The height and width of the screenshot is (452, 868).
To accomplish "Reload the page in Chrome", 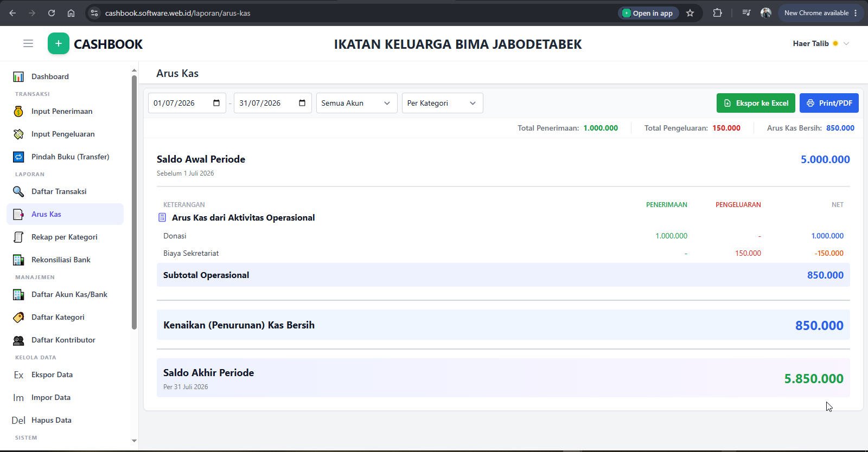I will (x=52, y=13).
